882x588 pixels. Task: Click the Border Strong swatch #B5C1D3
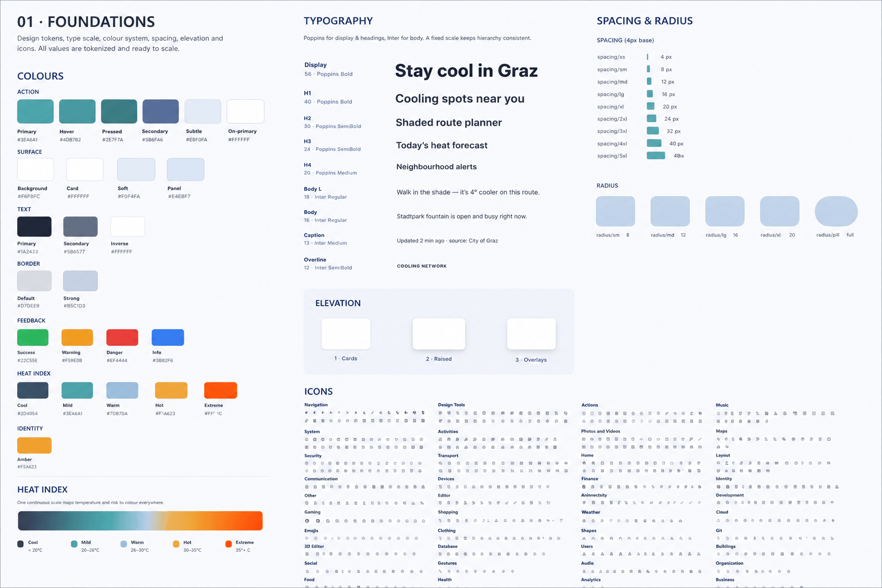pyautogui.click(x=80, y=281)
